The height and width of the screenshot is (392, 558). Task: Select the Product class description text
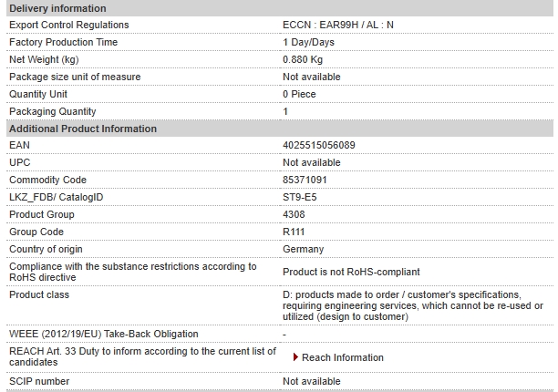(413, 305)
